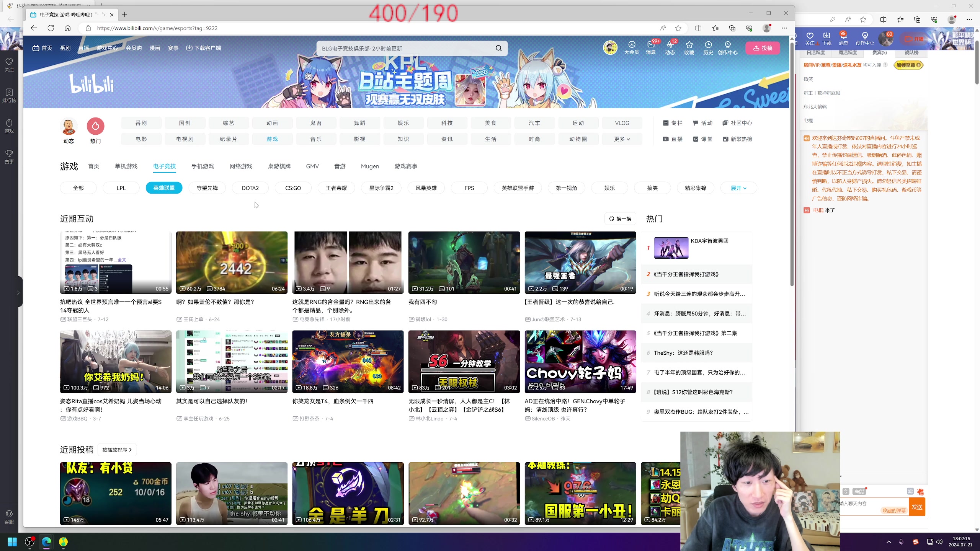Select the 全部 tag filter
Image resolution: width=980 pixels, height=551 pixels.
pyautogui.click(x=78, y=188)
